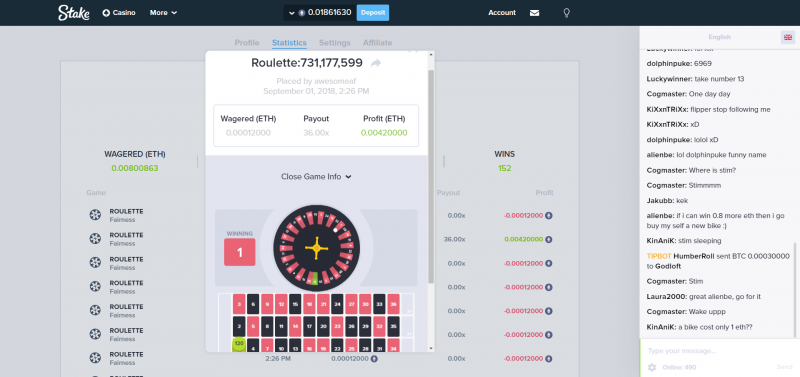Click the roulette wheel graphic
The height and width of the screenshot is (377, 800).
coord(316,248)
